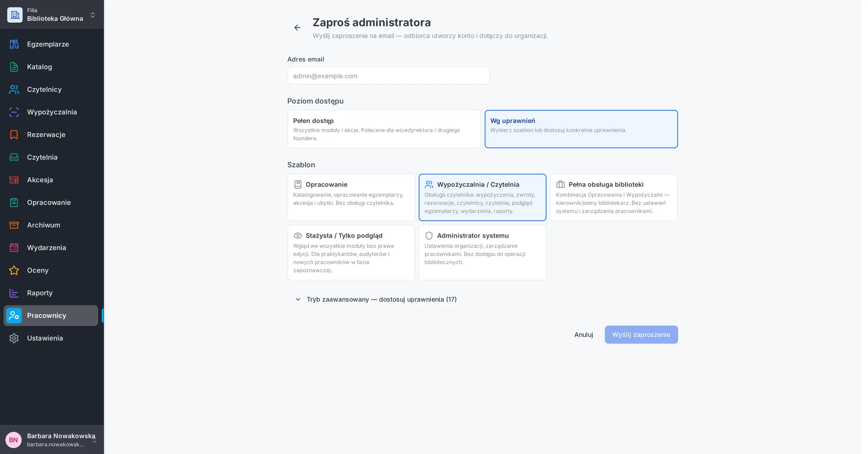Choose the Stażysta / Tylko podgląd template
The image size is (868, 454).
tap(351, 253)
